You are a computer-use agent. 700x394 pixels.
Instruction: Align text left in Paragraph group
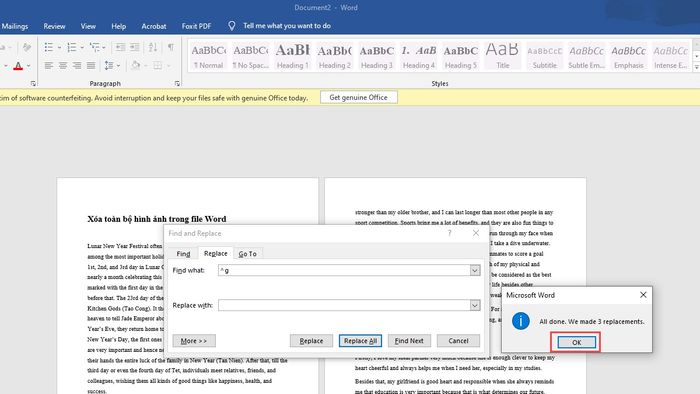pos(49,66)
